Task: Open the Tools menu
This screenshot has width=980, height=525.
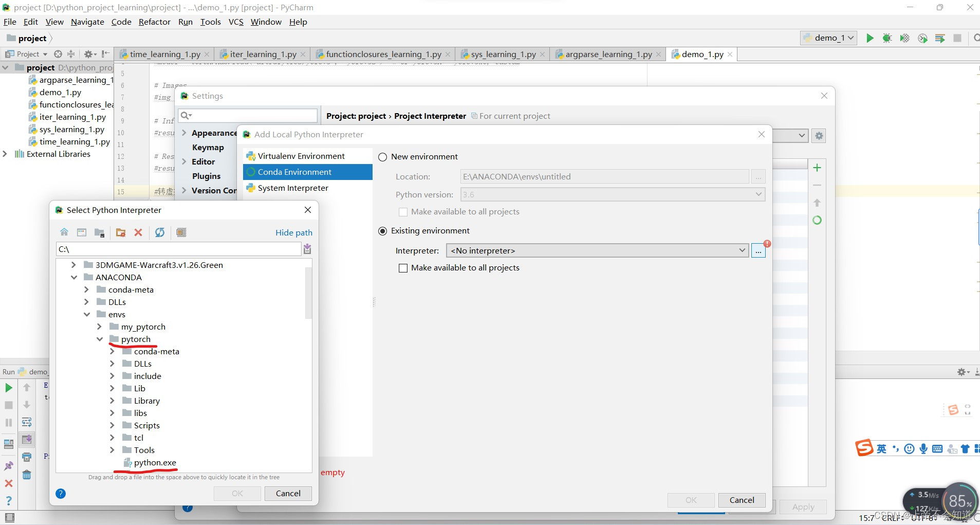Action: point(210,22)
